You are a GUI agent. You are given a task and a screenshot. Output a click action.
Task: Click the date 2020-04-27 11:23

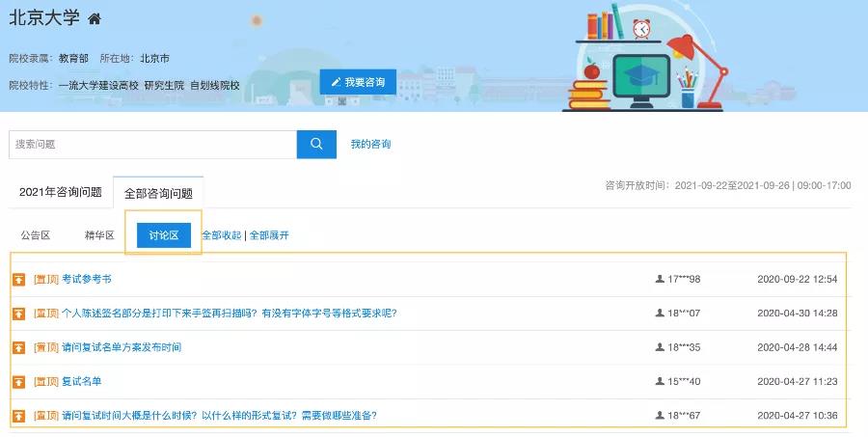pos(798,382)
